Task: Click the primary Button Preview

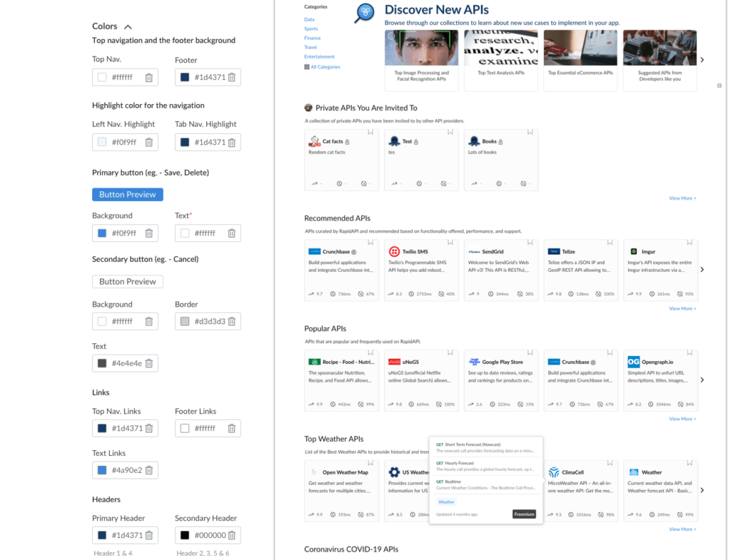Action: (128, 195)
